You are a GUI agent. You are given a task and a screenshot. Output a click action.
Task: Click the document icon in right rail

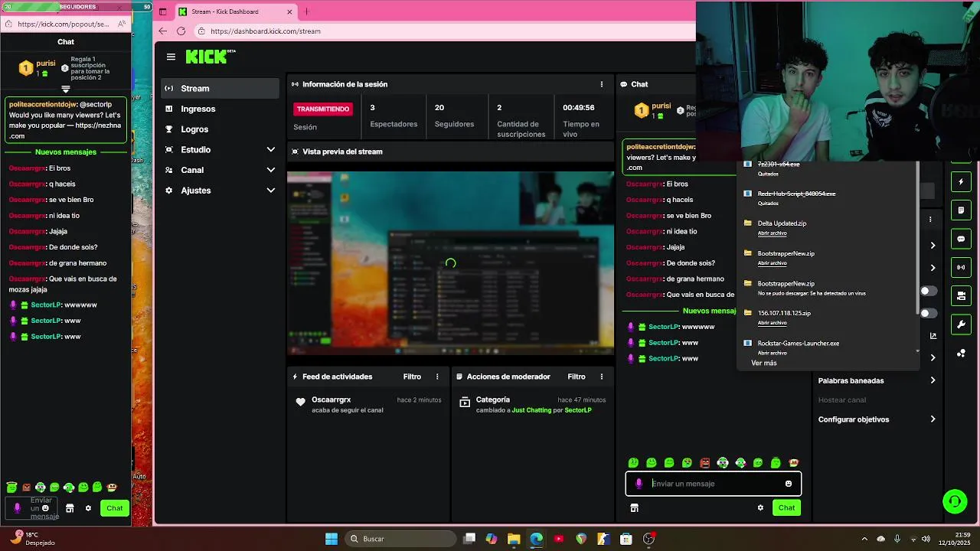coord(961,210)
